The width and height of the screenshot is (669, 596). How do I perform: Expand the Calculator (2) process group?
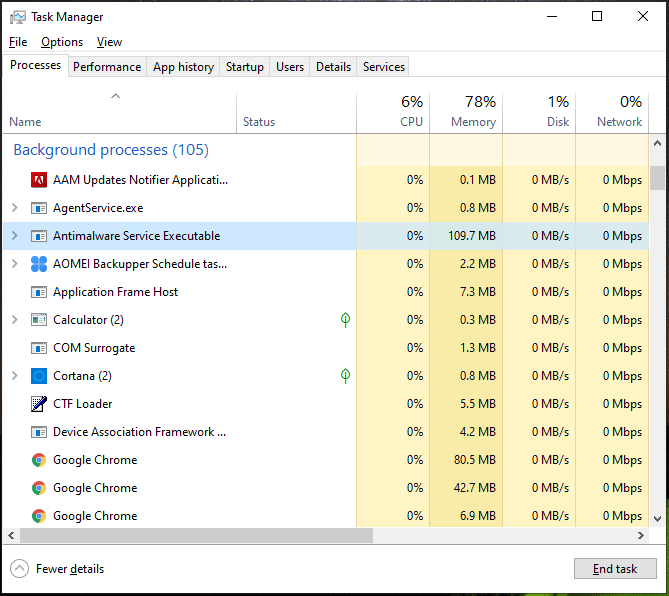click(15, 320)
